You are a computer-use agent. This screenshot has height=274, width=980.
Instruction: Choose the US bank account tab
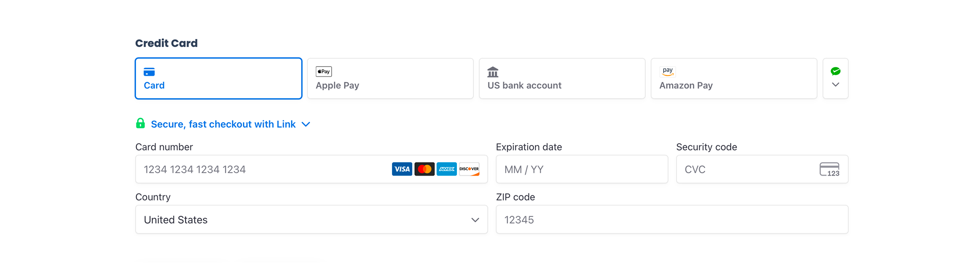(562, 78)
